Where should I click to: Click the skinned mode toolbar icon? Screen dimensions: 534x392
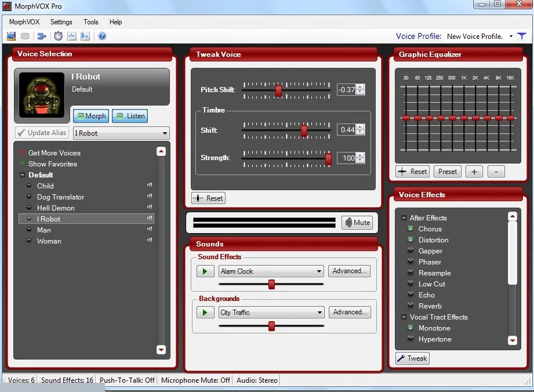click(x=11, y=36)
